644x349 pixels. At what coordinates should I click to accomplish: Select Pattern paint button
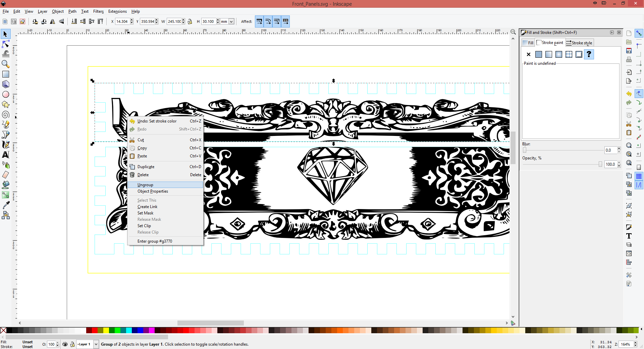pyautogui.click(x=569, y=54)
